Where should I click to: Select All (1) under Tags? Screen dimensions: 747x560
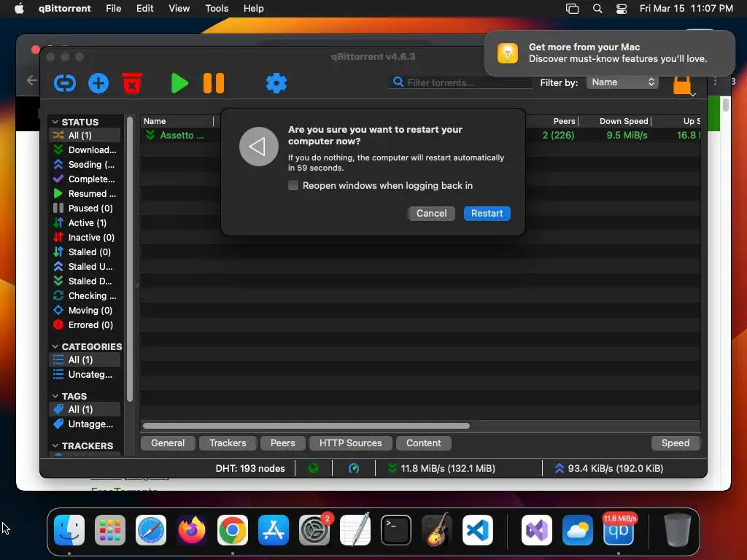[85, 410]
